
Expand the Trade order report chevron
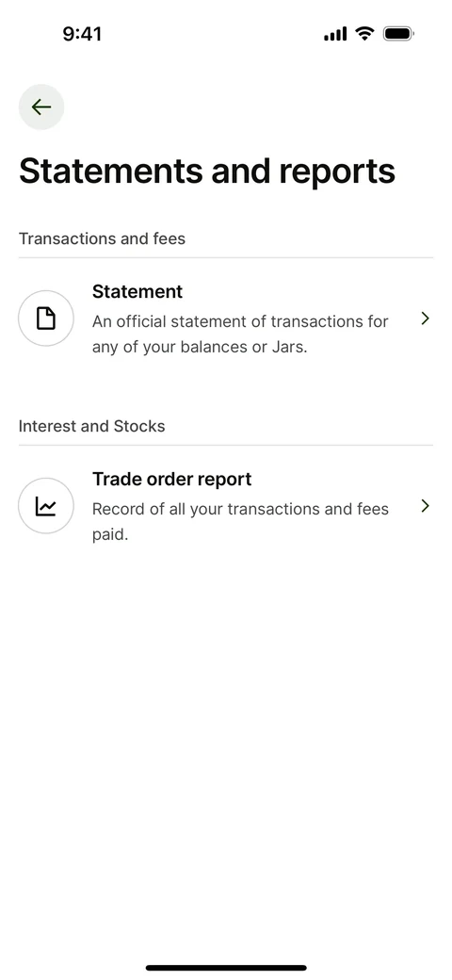coord(425,506)
